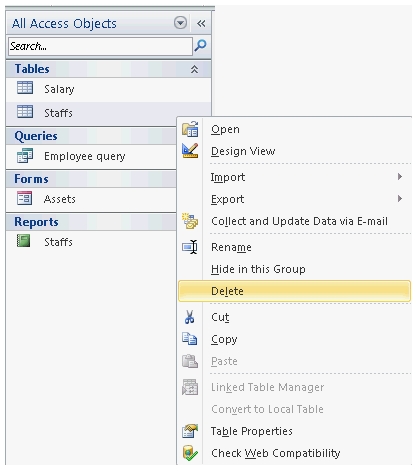The image size is (418, 472).
Task: Open the All Access Objects dropdown arrow
Action: (180, 23)
